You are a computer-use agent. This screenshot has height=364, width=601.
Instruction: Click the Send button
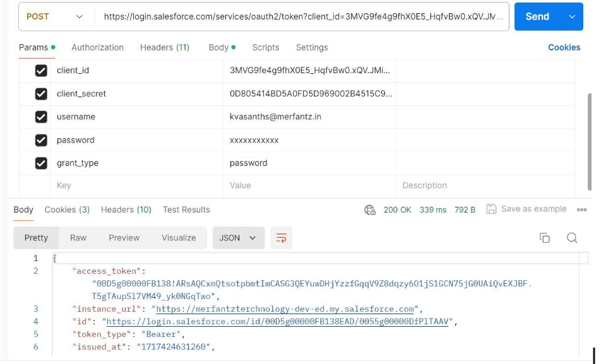coord(538,17)
